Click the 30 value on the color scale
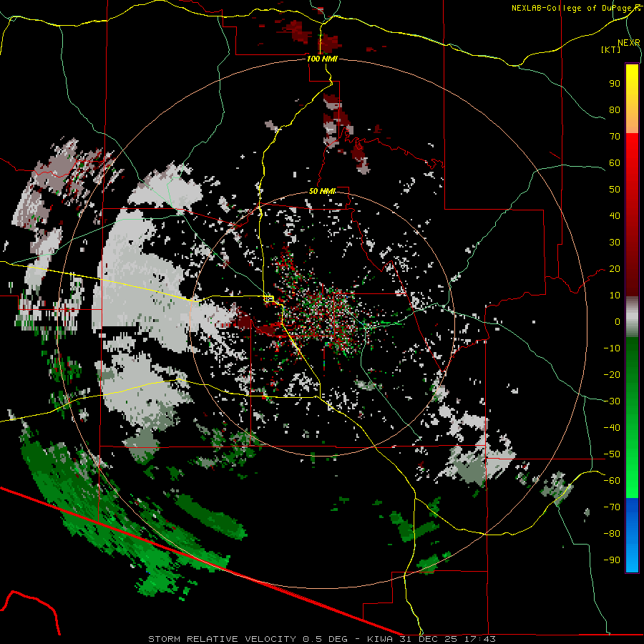Viewport: 644px width, 644px height. point(615,243)
